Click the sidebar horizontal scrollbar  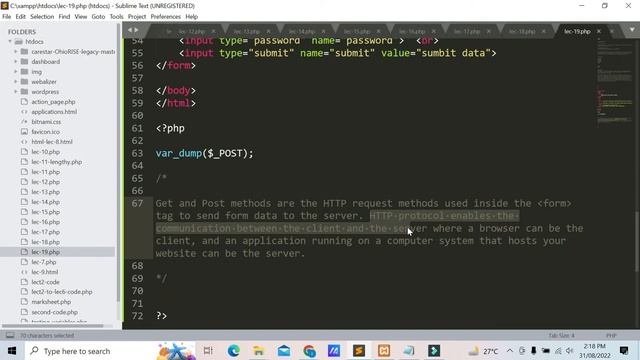53,326
